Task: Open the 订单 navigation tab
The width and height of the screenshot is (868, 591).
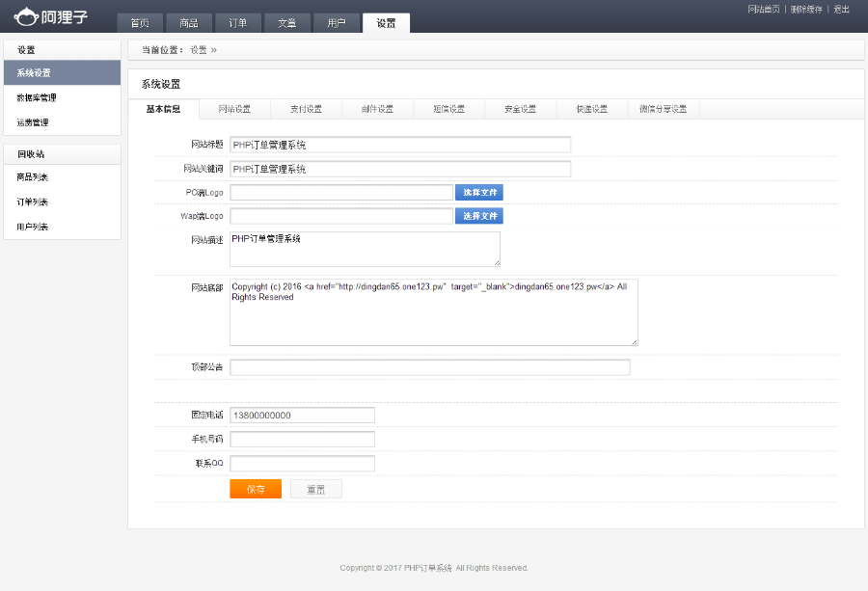Action: click(x=238, y=23)
